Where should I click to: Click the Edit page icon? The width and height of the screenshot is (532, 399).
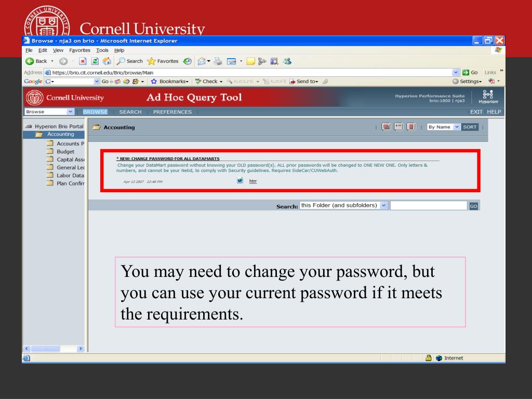point(231,61)
